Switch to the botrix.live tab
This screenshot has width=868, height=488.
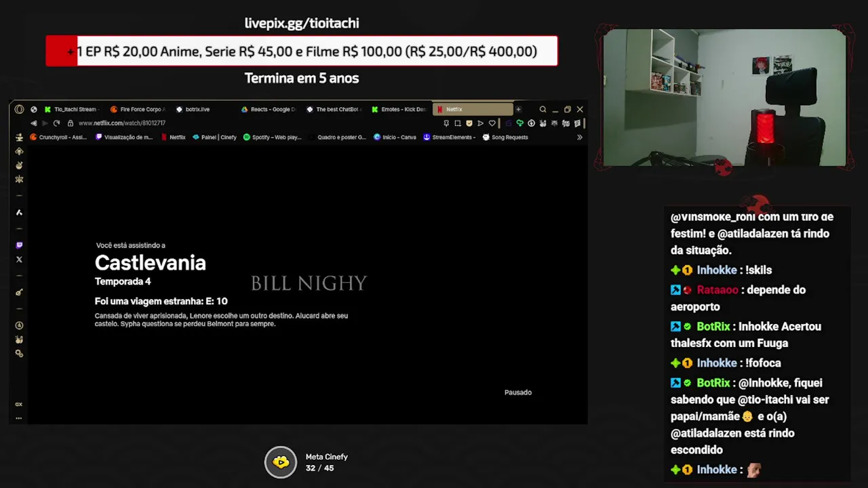click(197, 109)
